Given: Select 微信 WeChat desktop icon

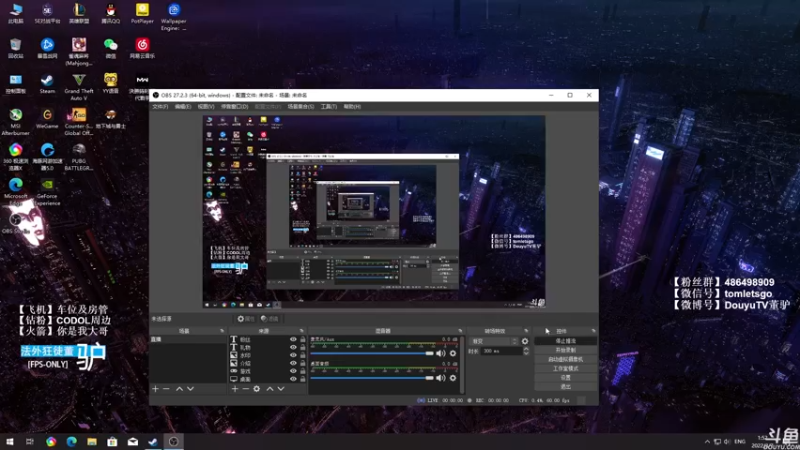Looking at the screenshot, I should [110, 48].
